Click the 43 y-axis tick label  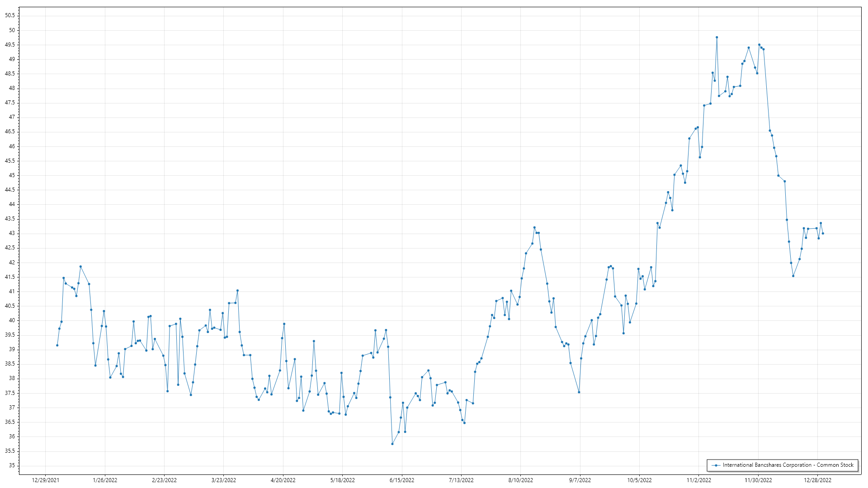coord(12,234)
